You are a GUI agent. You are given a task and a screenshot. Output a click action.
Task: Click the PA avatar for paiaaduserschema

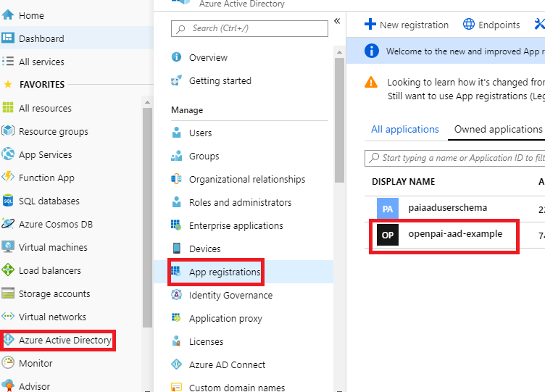[388, 209]
